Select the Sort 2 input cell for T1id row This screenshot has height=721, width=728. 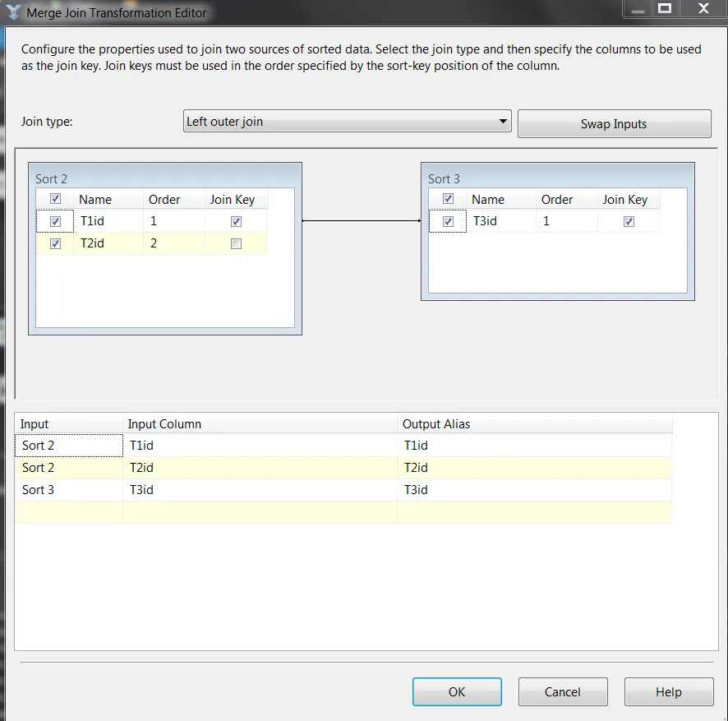(x=69, y=446)
